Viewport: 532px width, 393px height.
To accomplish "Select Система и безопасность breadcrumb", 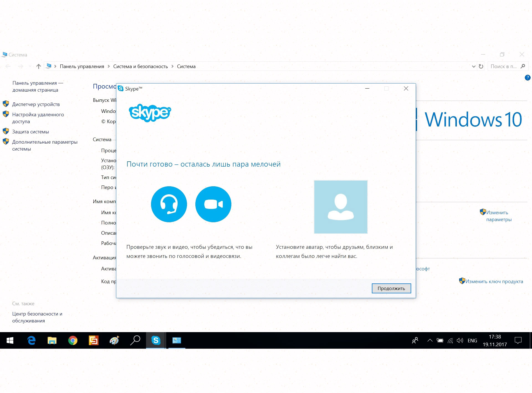I will (140, 66).
